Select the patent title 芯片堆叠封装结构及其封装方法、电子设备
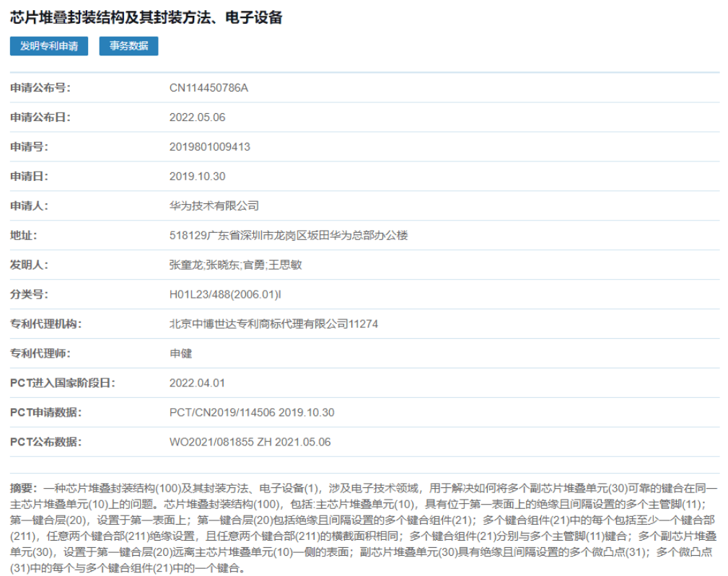This screenshot has height=576, width=728. tap(146, 17)
